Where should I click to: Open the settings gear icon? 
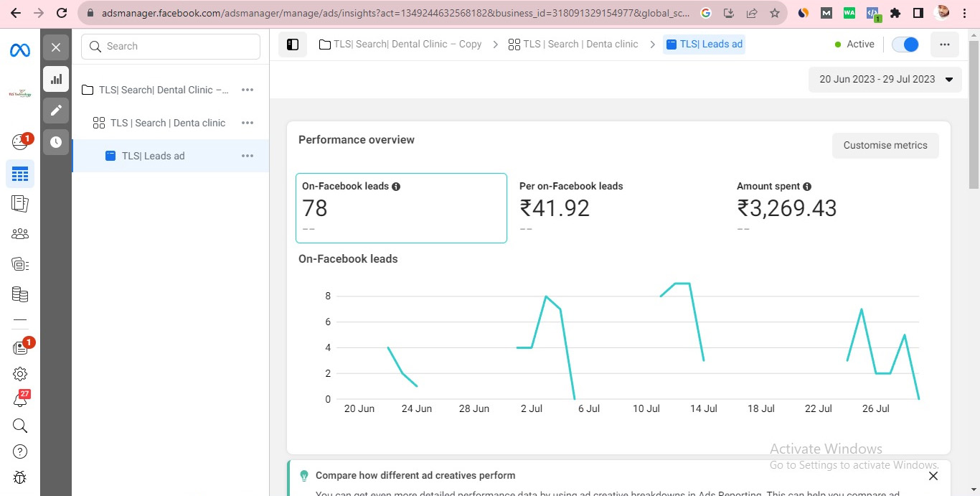(x=20, y=374)
